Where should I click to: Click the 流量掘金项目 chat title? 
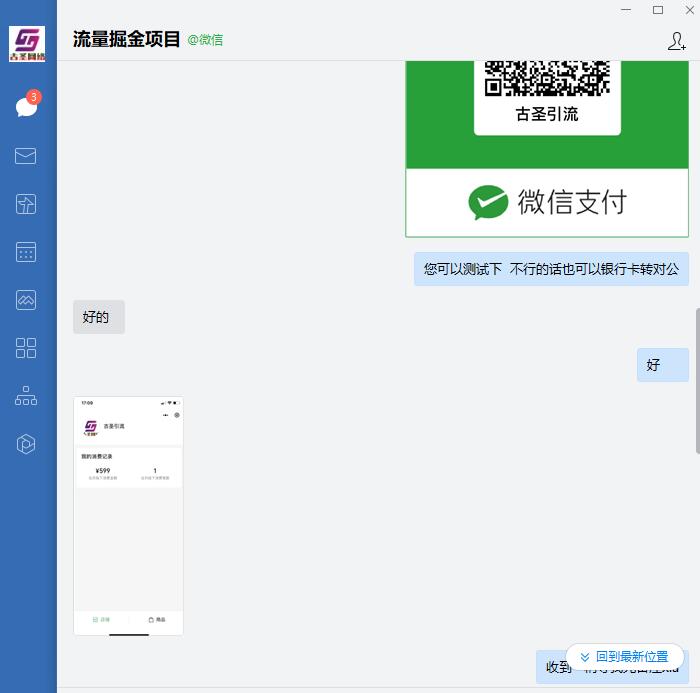126,40
